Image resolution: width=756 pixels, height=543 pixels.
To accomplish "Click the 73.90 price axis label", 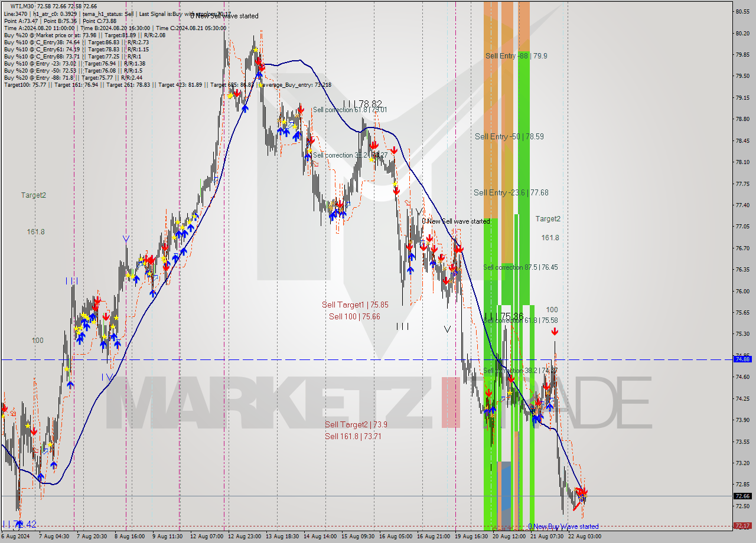I will (742, 420).
